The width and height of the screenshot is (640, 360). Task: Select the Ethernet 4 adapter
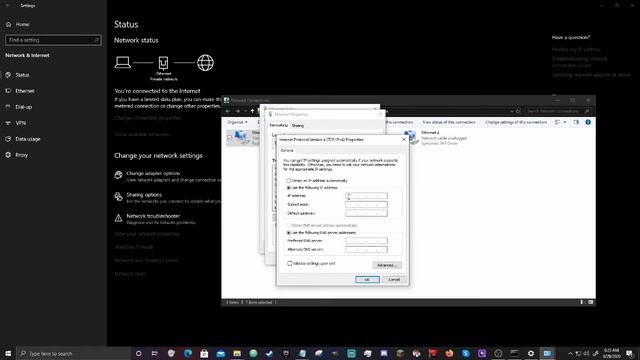(436, 138)
